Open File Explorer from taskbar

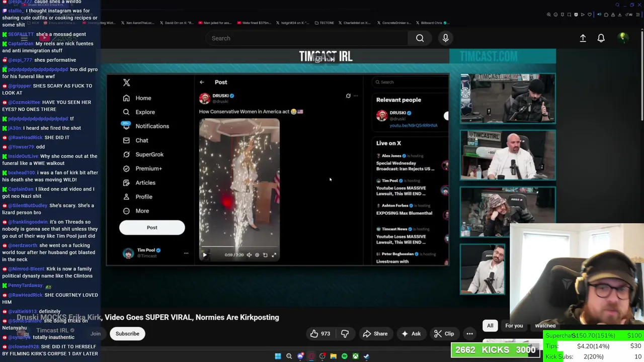click(333, 356)
